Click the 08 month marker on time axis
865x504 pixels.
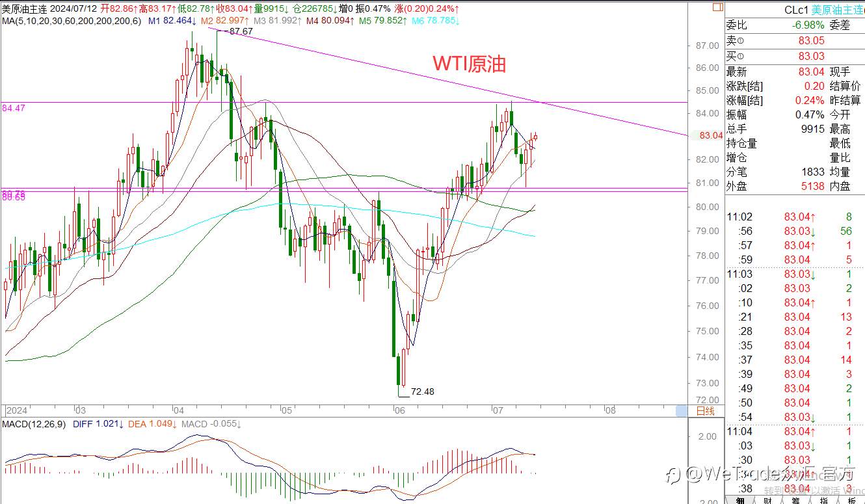coord(610,411)
